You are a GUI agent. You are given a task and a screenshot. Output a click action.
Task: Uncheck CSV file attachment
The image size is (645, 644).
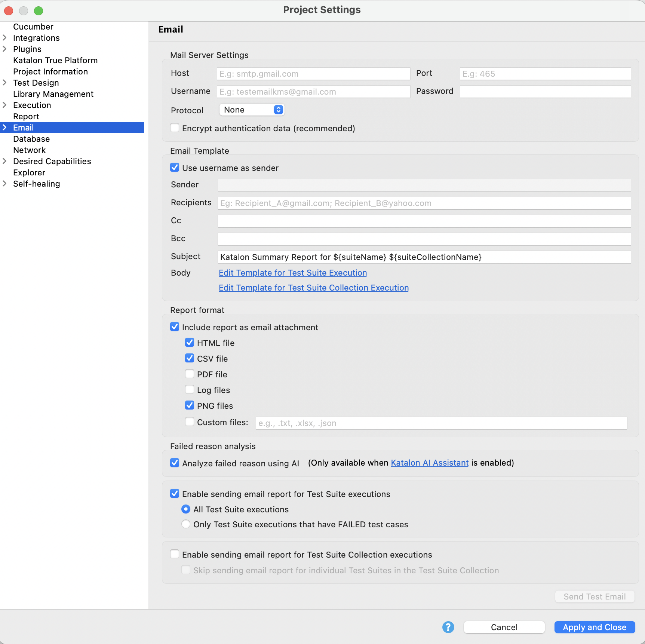click(190, 358)
